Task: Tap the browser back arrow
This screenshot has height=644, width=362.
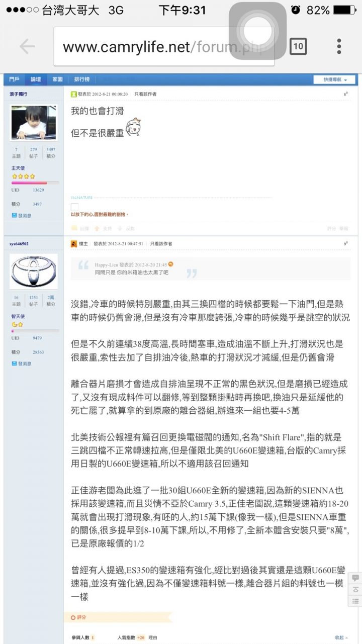Action: 27,47
